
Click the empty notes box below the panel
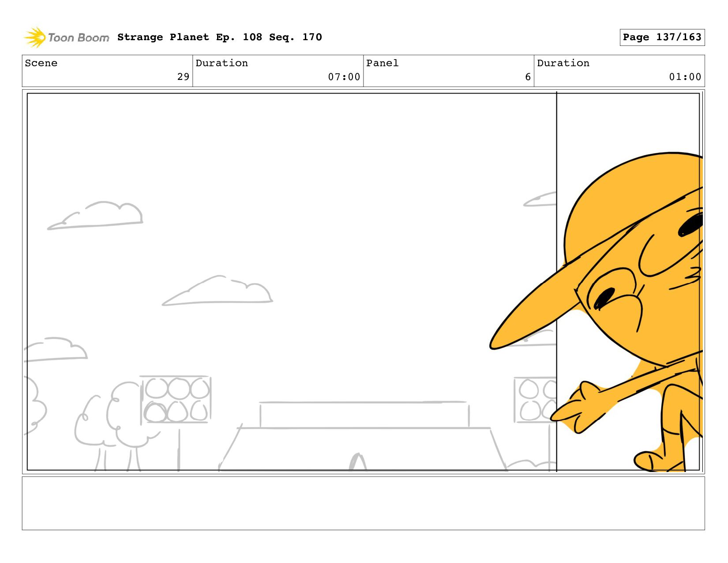[x=363, y=503]
